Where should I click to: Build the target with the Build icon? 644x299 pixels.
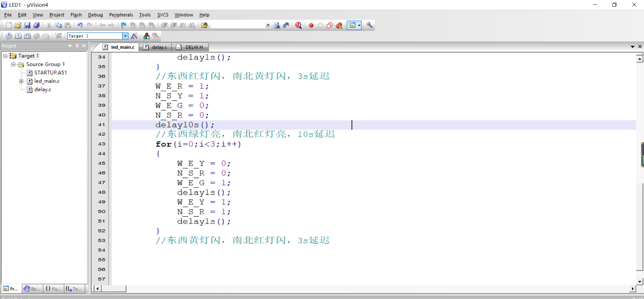(x=18, y=36)
